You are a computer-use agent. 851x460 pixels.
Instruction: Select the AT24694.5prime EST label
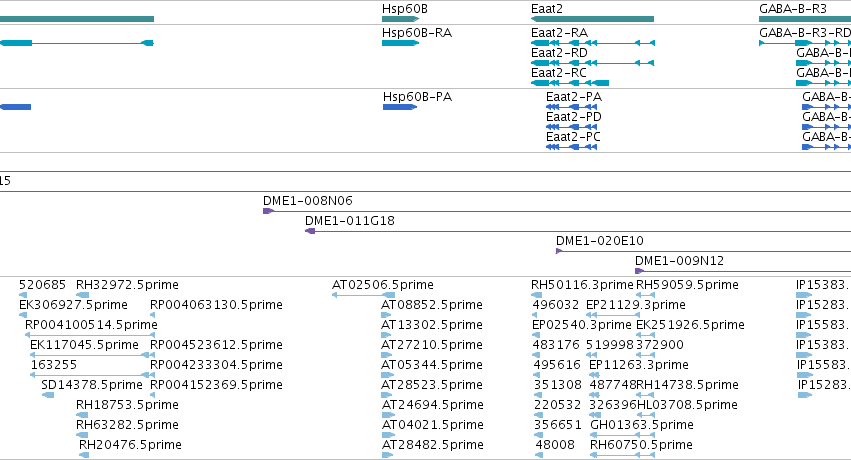[x=432, y=405]
